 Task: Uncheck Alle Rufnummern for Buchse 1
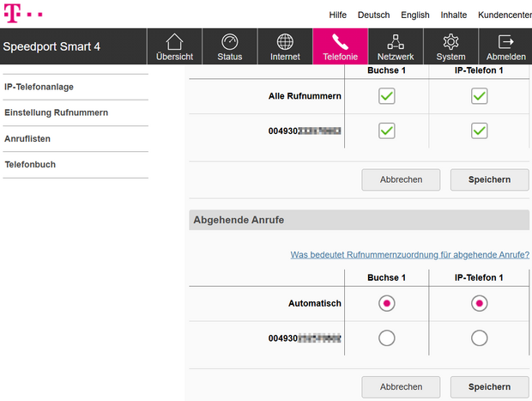tap(387, 96)
